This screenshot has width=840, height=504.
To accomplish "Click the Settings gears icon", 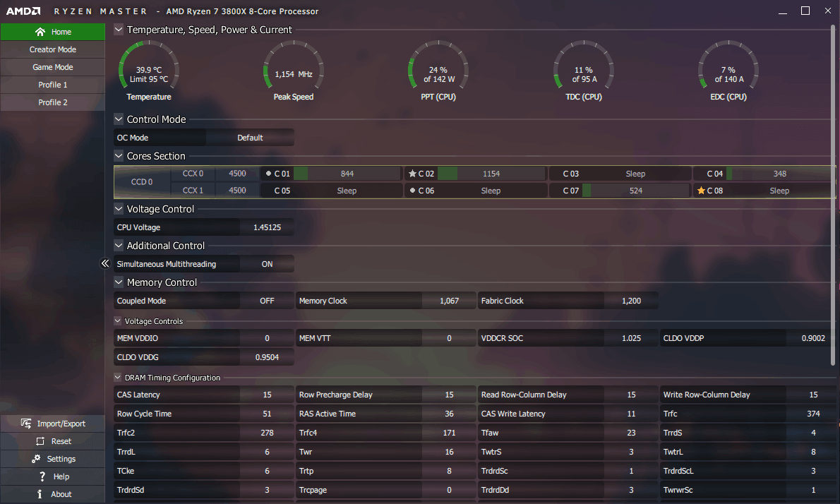I will pyautogui.click(x=36, y=459).
